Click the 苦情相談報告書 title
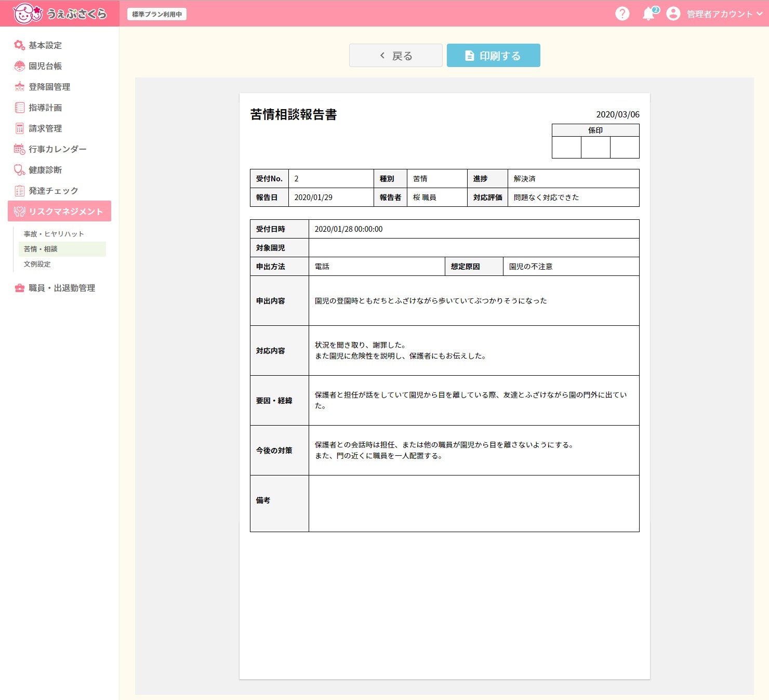This screenshot has height=700, width=769. (x=294, y=114)
